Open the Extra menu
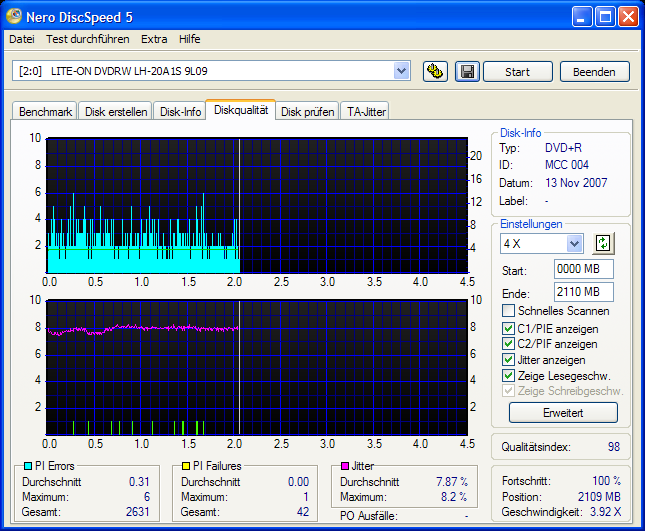The image size is (645, 531). [154, 39]
